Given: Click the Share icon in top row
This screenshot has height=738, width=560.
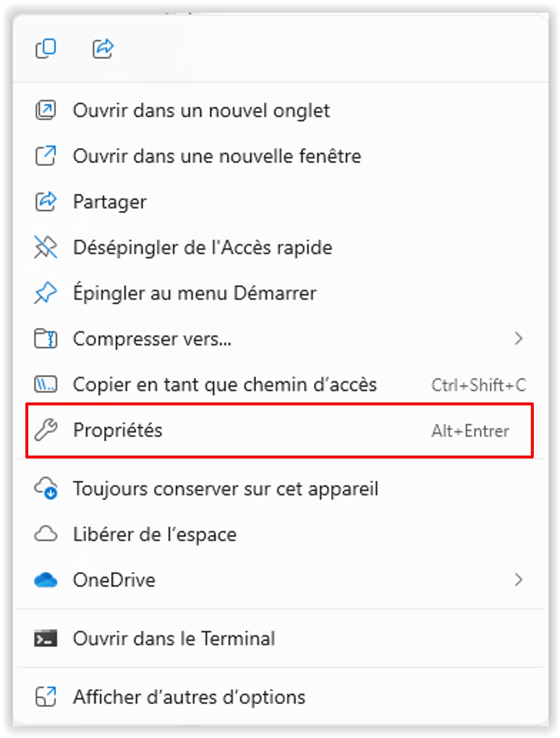Looking at the screenshot, I should 103,49.
